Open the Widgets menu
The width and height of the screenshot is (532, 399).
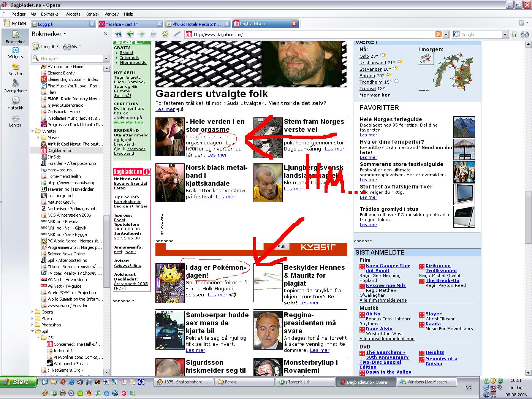[73, 14]
